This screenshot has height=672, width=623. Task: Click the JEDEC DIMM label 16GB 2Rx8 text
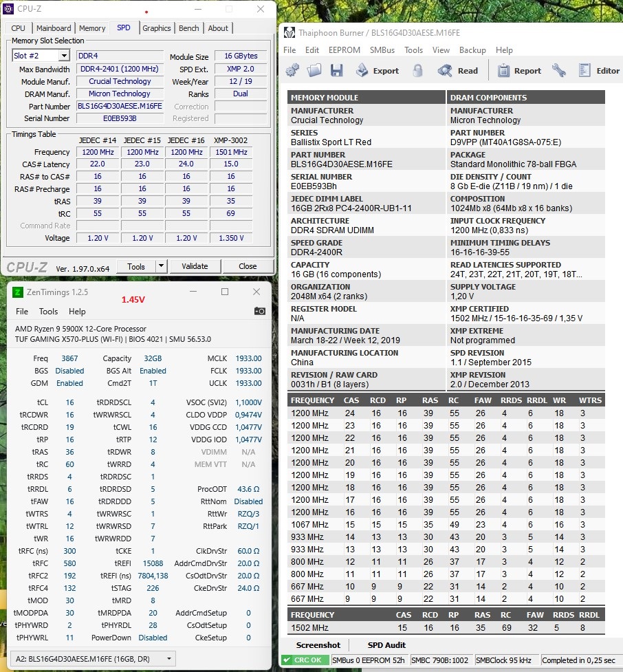pyautogui.click(x=351, y=208)
